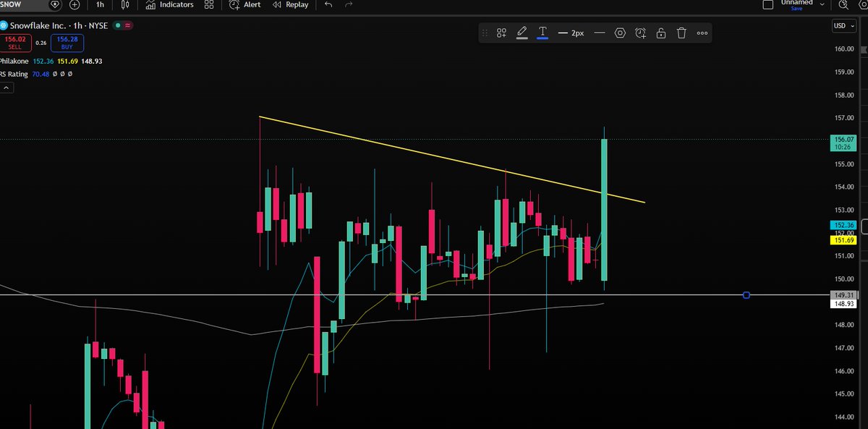Click the 151.69 yellow indicator price label
The width and height of the screenshot is (868, 429).
845,240
